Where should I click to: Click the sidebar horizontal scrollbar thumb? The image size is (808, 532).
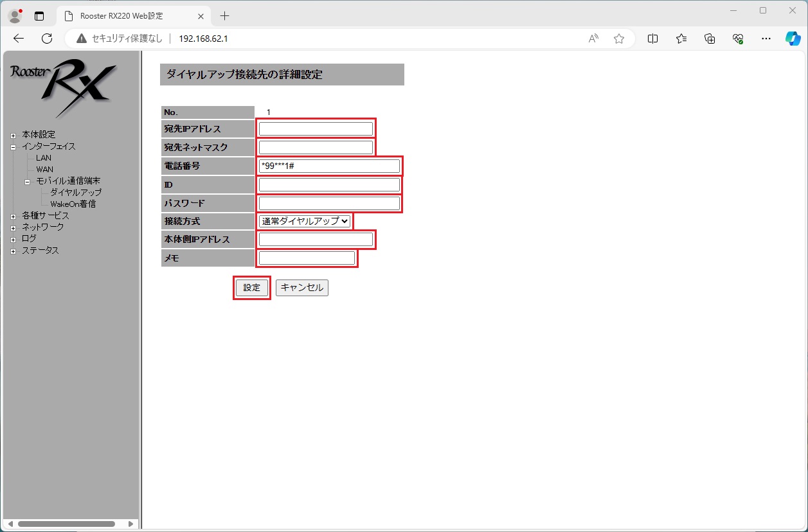[x=66, y=524]
